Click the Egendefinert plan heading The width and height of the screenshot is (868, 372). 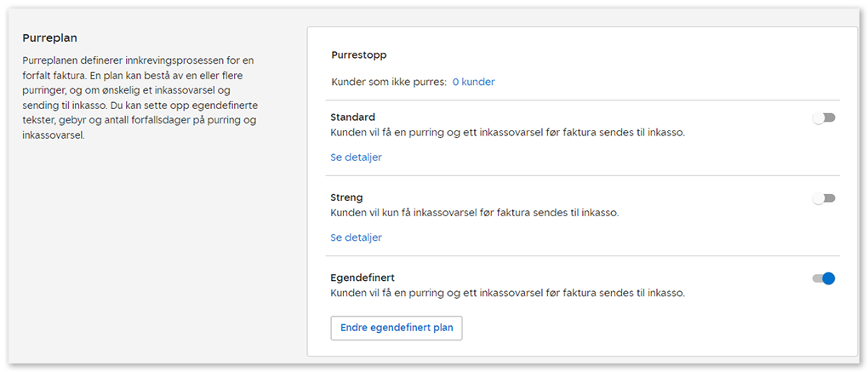pyautogui.click(x=362, y=278)
